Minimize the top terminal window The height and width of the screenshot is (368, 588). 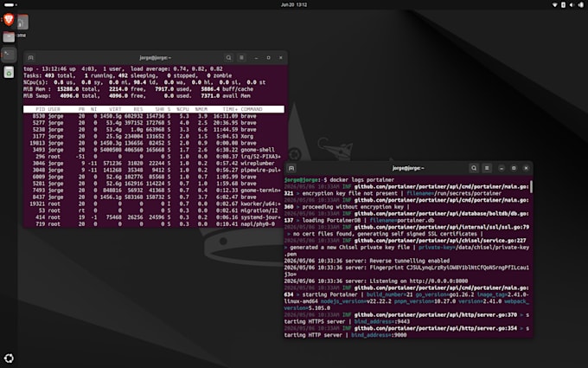[256, 58]
